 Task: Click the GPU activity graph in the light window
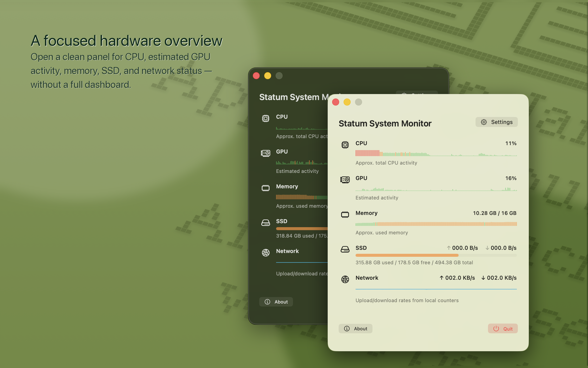(436, 189)
